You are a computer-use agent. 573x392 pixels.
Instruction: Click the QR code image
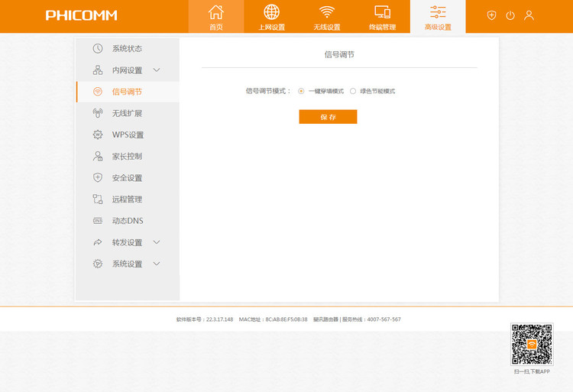click(x=532, y=344)
